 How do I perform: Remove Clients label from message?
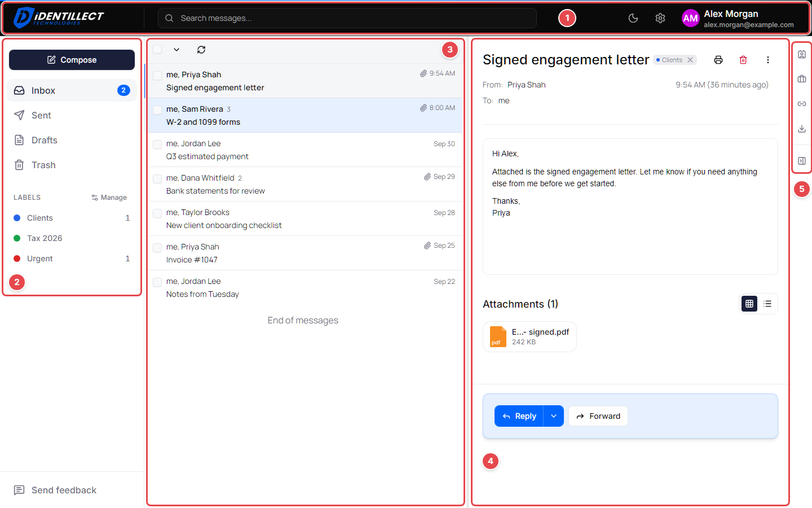point(690,60)
